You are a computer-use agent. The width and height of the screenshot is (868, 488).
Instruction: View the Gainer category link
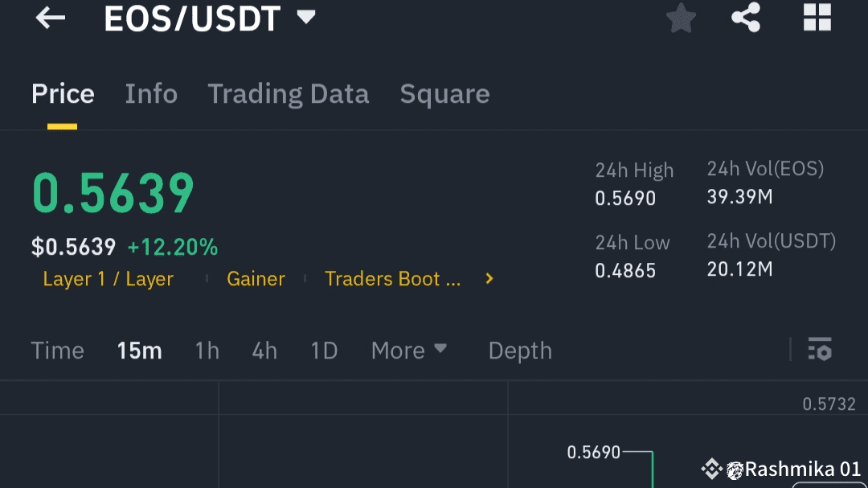point(256,279)
